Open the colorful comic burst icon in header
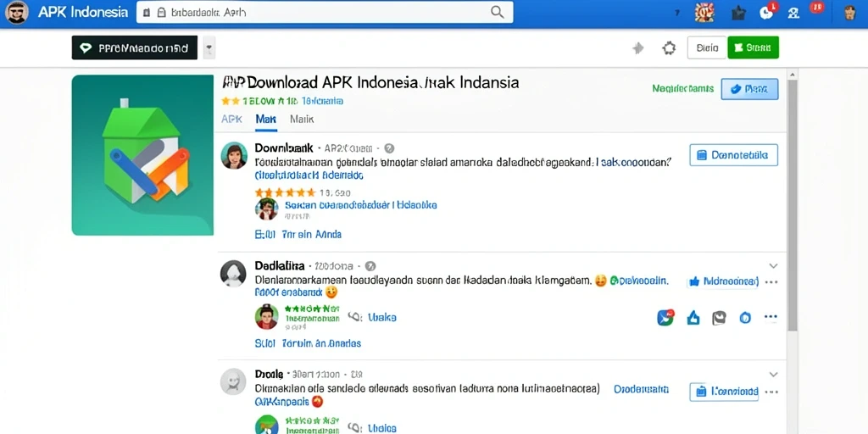The width and height of the screenshot is (868, 434). pyautogui.click(x=704, y=12)
